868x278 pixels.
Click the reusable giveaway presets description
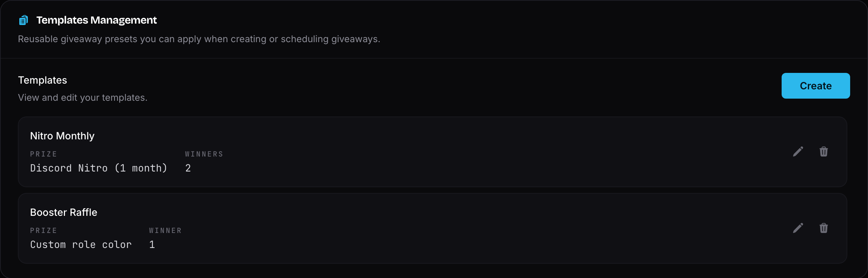pos(199,39)
